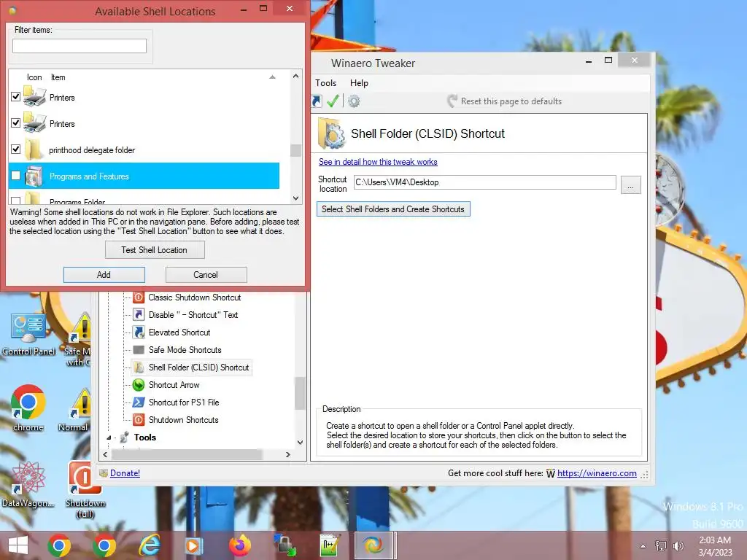The width and height of the screenshot is (747, 560).
Task: Click Reset this page to defaults
Action: pyautogui.click(x=505, y=101)
